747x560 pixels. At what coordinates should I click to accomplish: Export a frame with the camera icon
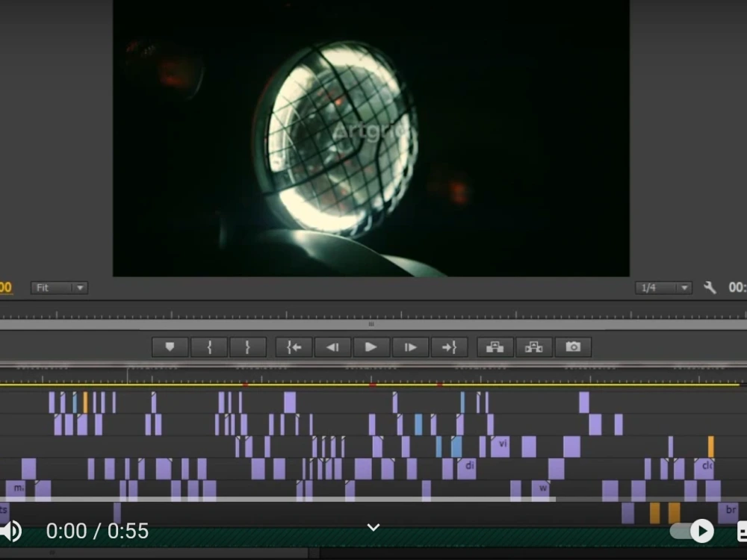(573, 347)
